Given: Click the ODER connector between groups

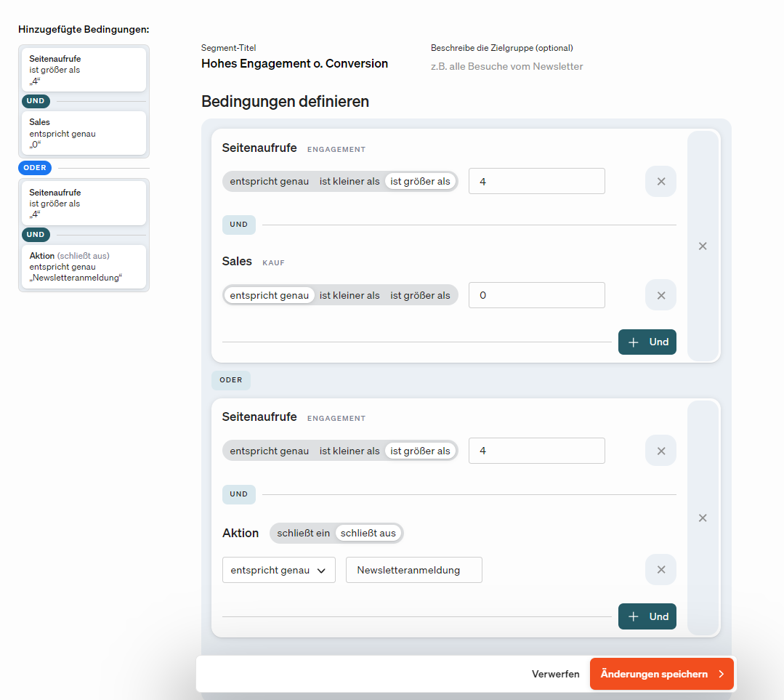Looking at the screenshot, I should click(231, 380).
